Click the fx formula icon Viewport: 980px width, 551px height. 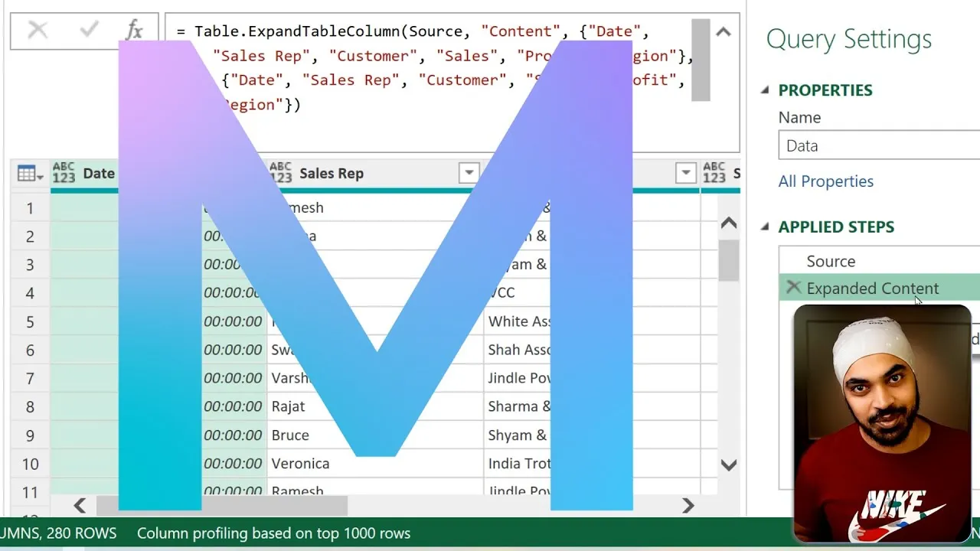135,31
